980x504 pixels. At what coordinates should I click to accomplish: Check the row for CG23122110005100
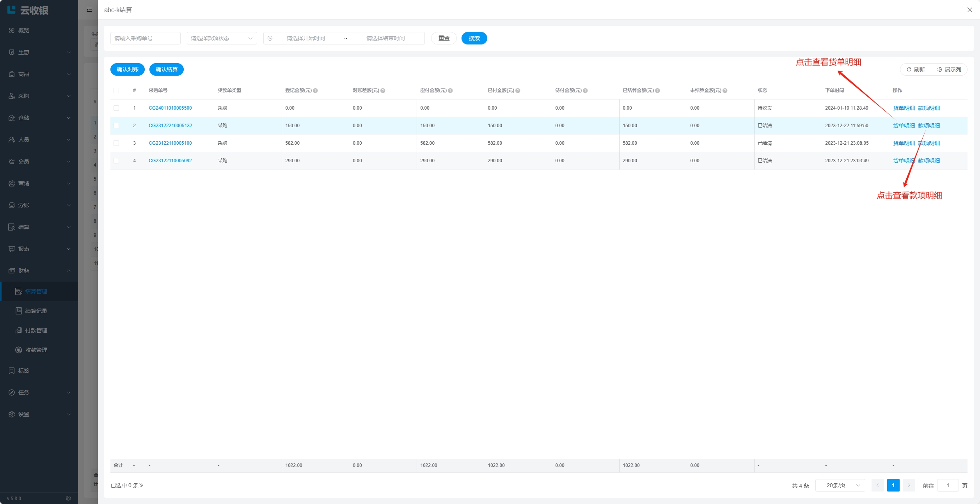116,143
